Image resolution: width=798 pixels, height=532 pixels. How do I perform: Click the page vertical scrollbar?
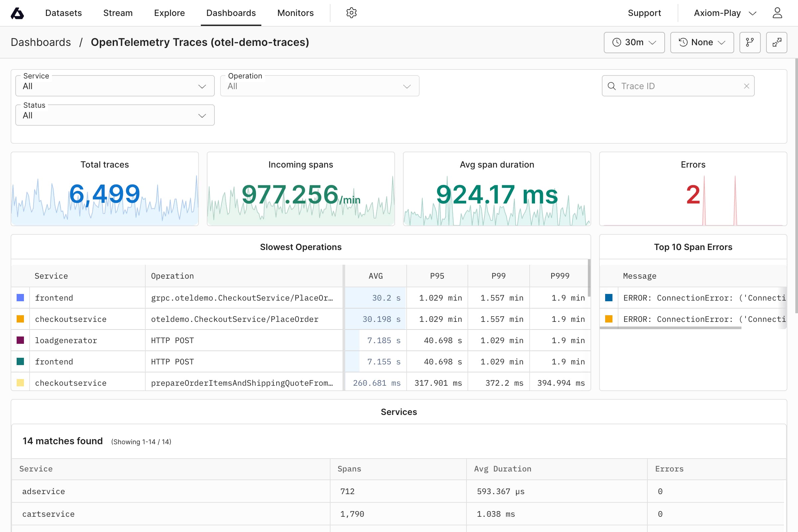tap(796, 185)
